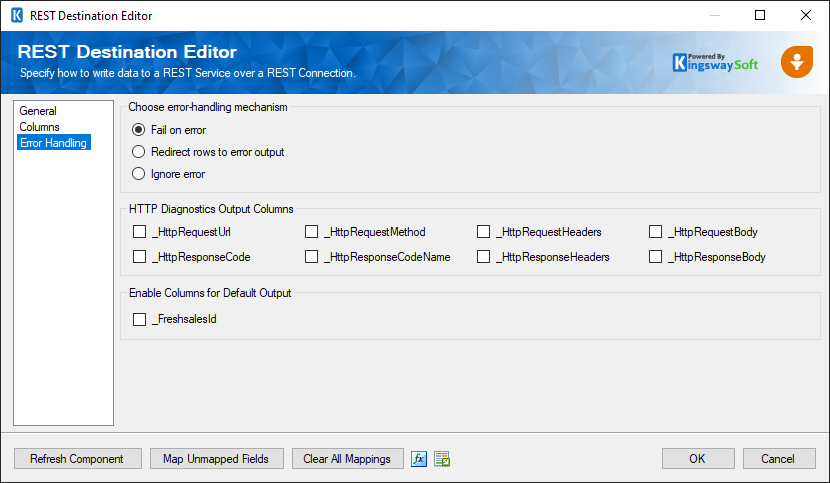Select the Error Handling page
Viewport: 830px width, 483px height.
[53, 142]
